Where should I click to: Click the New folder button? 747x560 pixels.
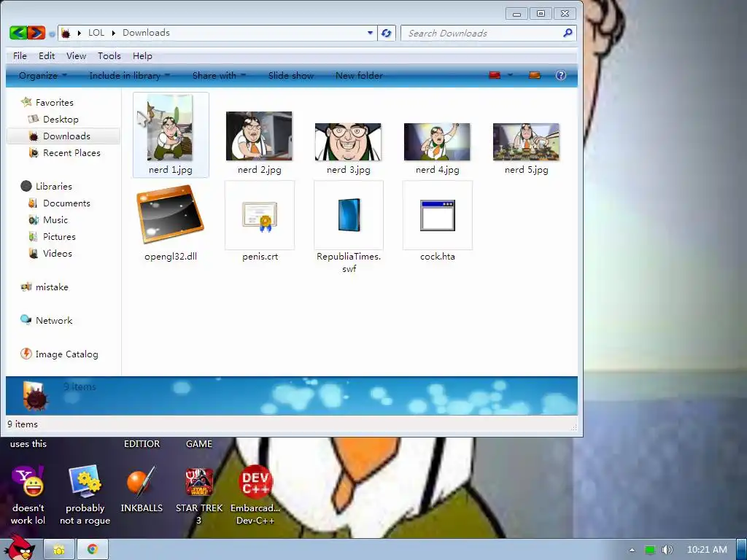point(359,75)
